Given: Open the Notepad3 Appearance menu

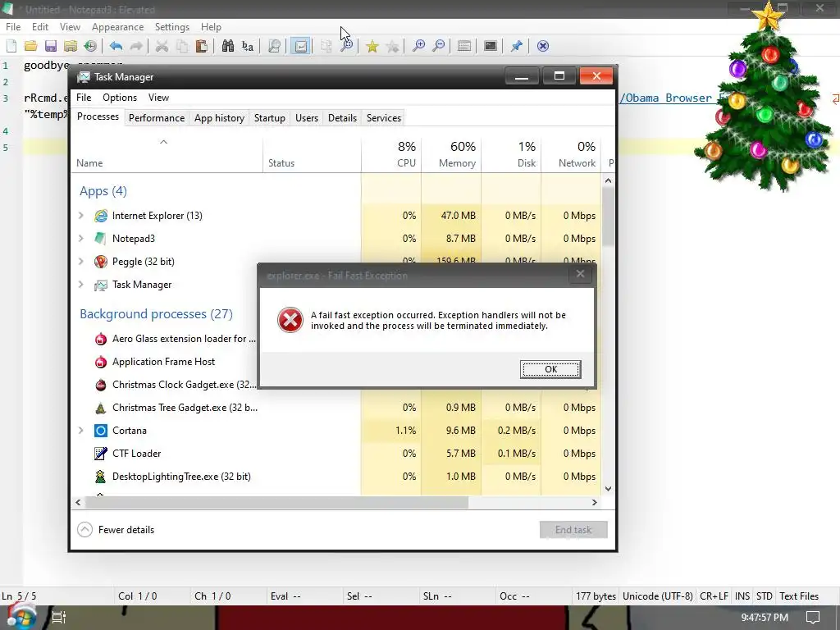Looking at the screenshot, I should pyautogui.click(x=117, y=27).
